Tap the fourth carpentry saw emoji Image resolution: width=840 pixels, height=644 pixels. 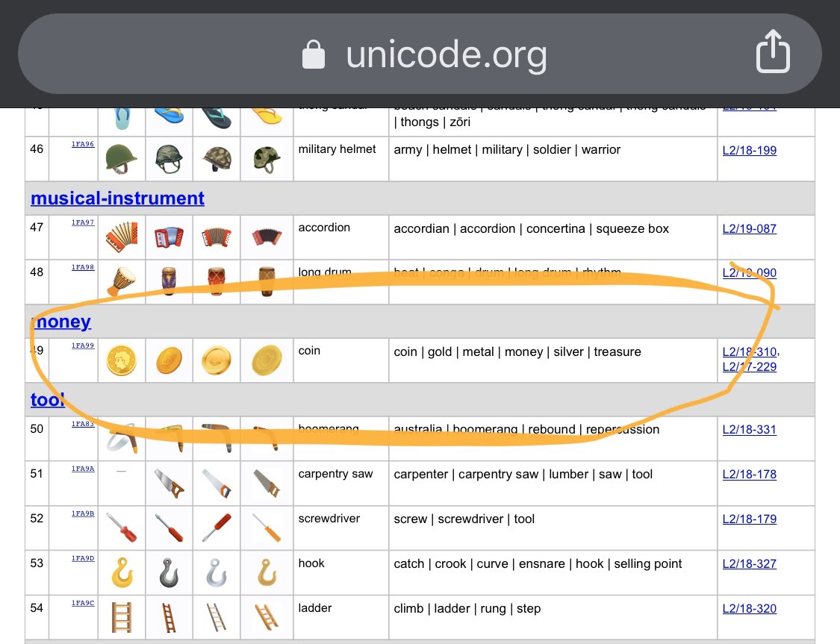point(267,483)
